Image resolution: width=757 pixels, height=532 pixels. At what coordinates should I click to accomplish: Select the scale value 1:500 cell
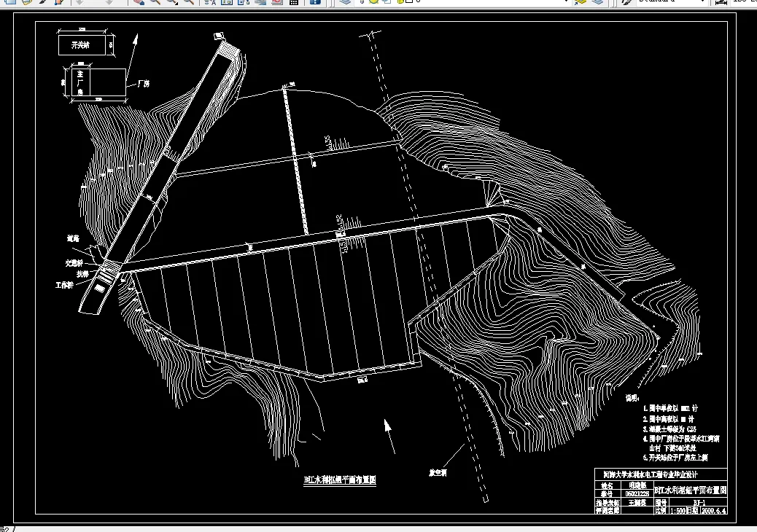point(678,510)
